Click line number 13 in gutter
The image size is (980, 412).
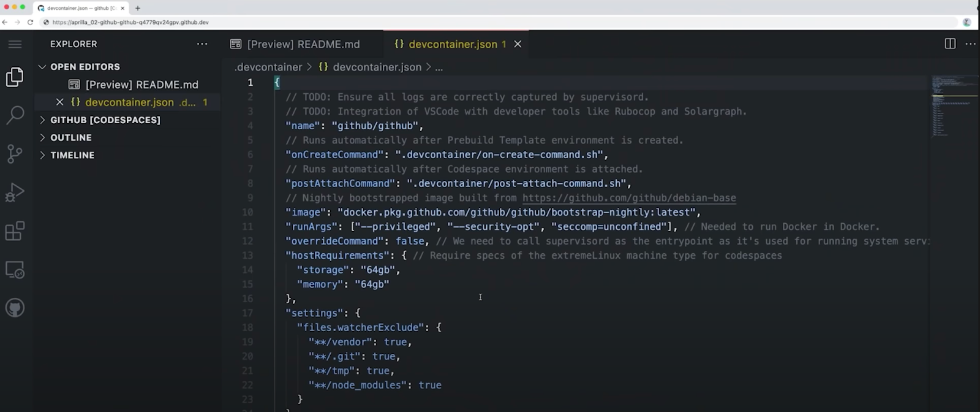(x=247, y=256)
